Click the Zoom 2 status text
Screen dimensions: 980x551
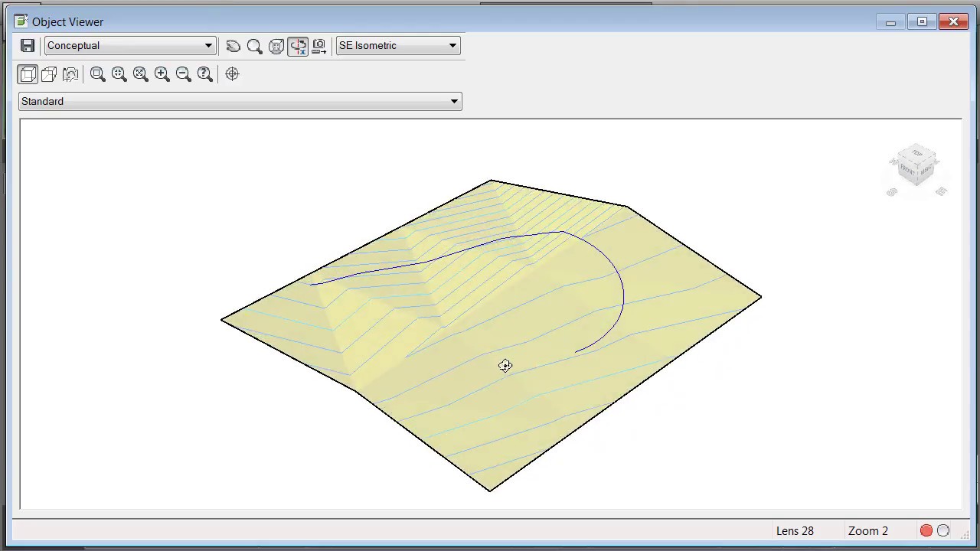click(x=868, y=531)
